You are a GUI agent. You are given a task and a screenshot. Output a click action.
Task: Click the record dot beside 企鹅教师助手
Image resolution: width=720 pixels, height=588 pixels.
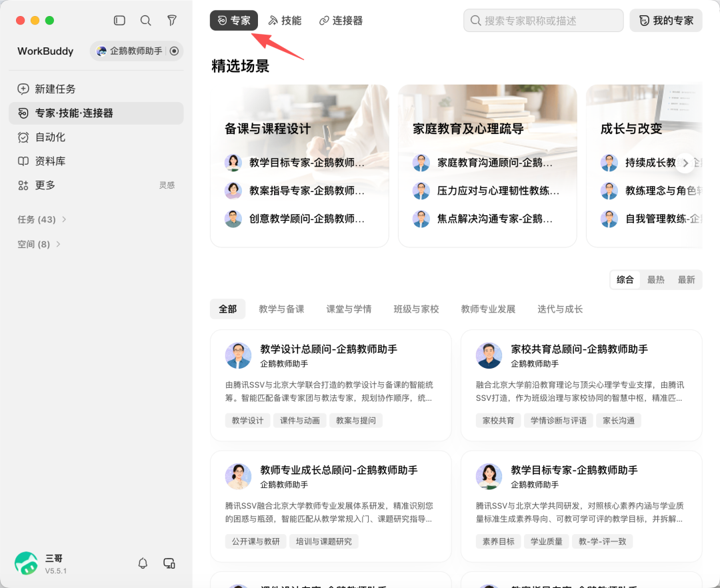174,51
